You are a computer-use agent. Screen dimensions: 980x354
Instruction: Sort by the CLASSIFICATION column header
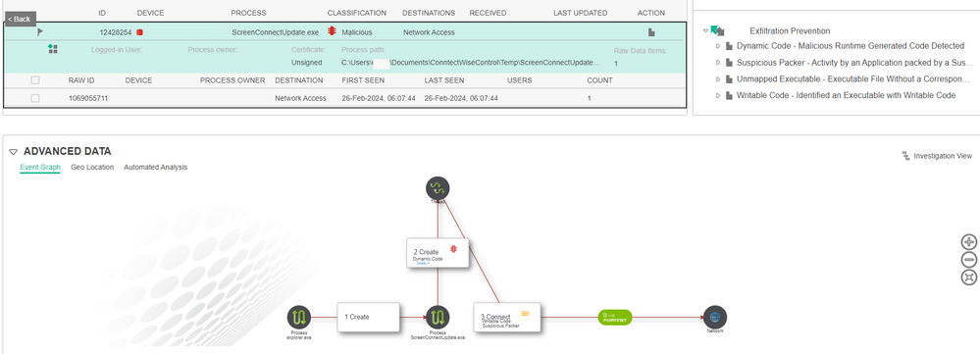click(357, 13)
